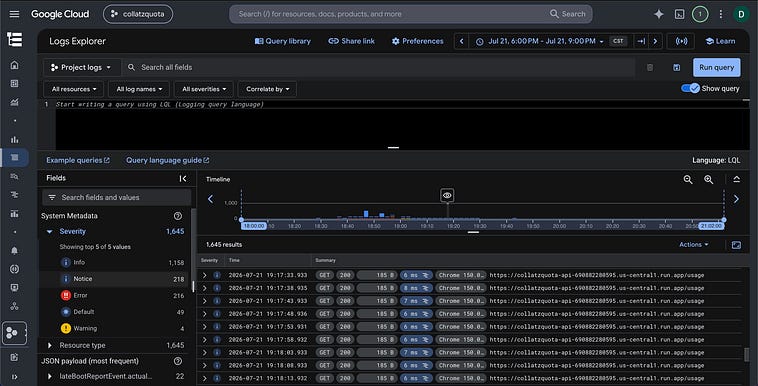Zoom out the timeline
758x386 pixels.
point(688,179)
